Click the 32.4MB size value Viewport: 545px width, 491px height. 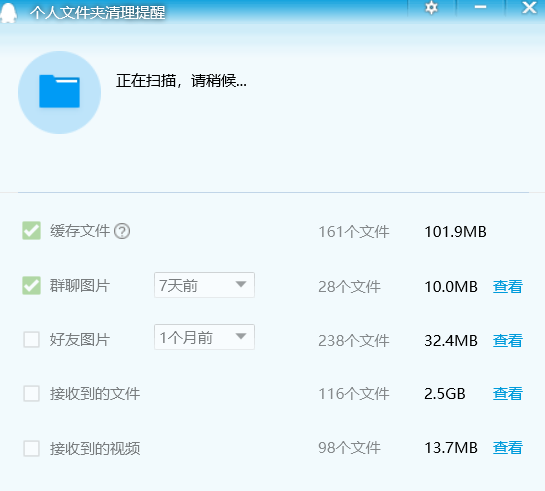[451, 341]
